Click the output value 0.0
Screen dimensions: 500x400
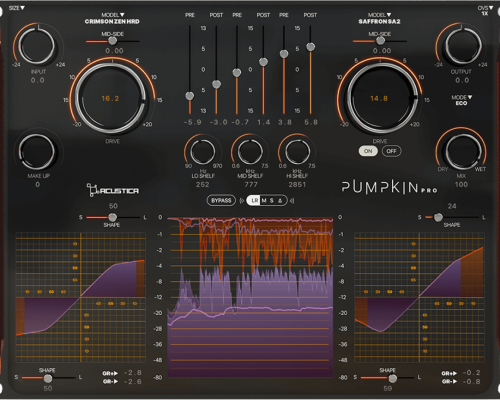462,80
